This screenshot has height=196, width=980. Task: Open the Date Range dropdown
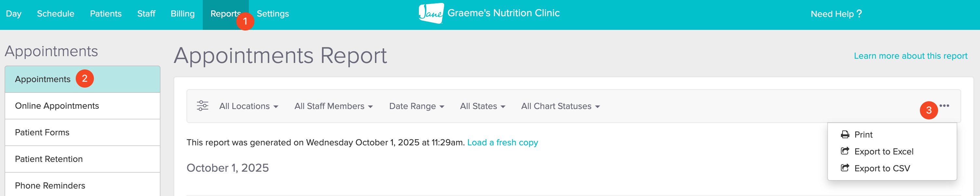(416, 106)
